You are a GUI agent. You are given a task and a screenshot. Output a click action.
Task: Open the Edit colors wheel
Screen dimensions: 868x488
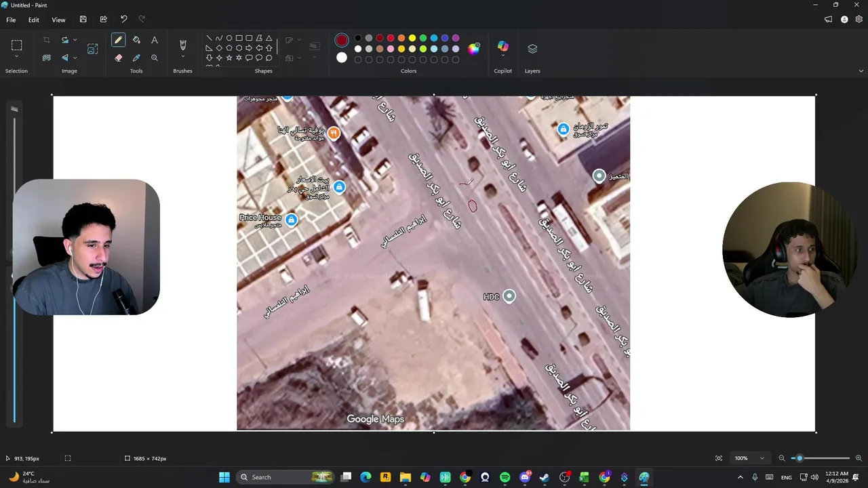473,48
